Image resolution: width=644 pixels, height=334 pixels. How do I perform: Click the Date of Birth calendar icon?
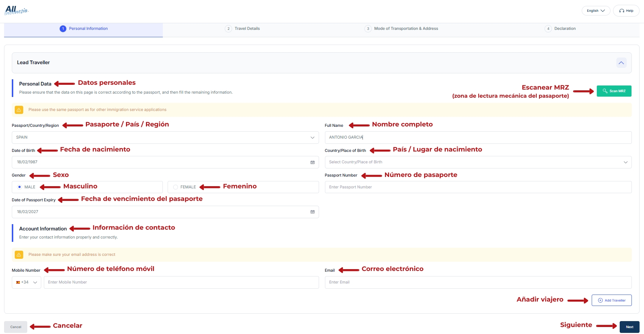pos(312,162)
